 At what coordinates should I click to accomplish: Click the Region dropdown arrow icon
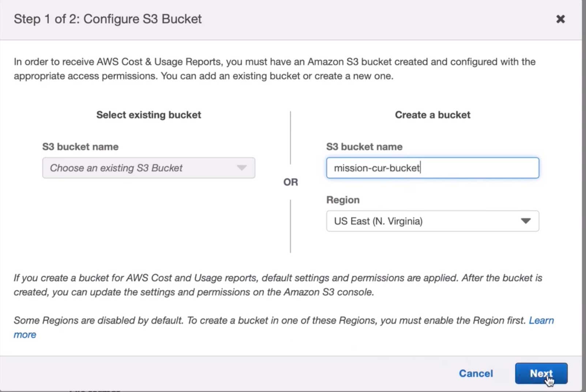[525, 221]
